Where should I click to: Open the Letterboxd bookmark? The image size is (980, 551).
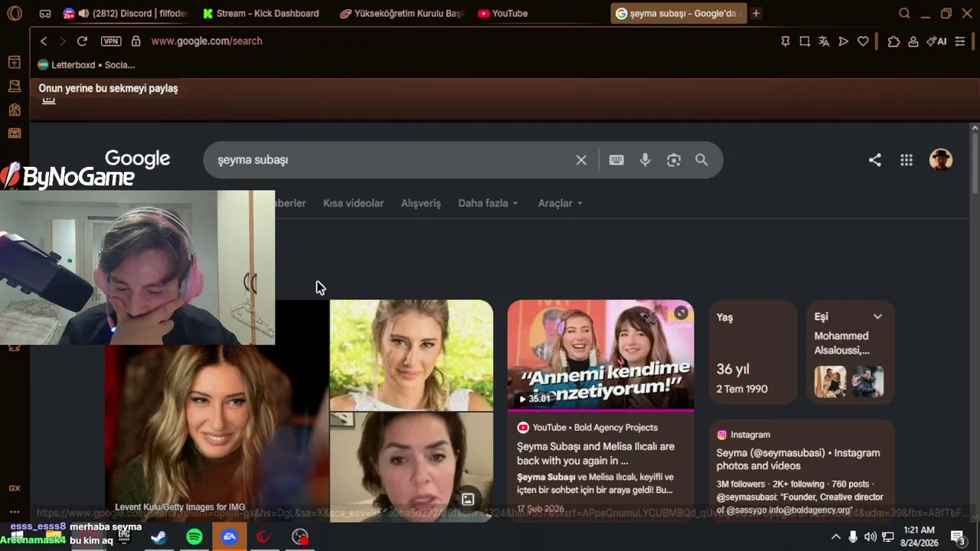[87, 65]
